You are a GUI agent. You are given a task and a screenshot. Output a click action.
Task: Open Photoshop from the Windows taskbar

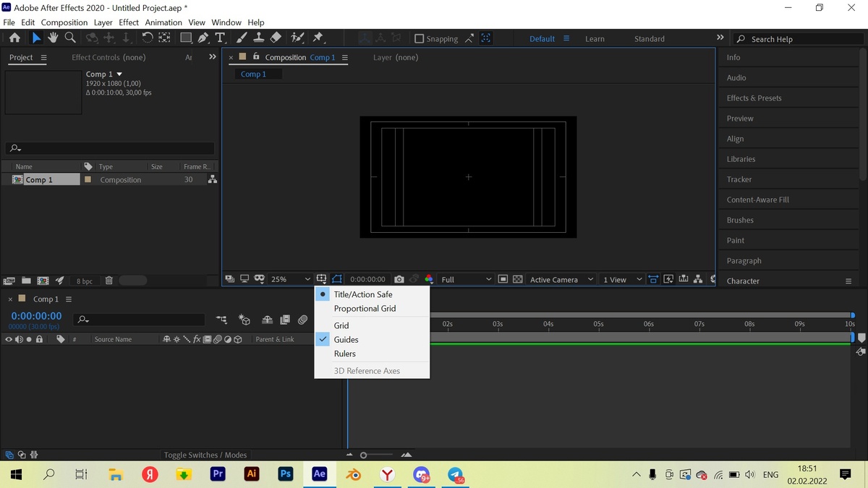point(286,474)
